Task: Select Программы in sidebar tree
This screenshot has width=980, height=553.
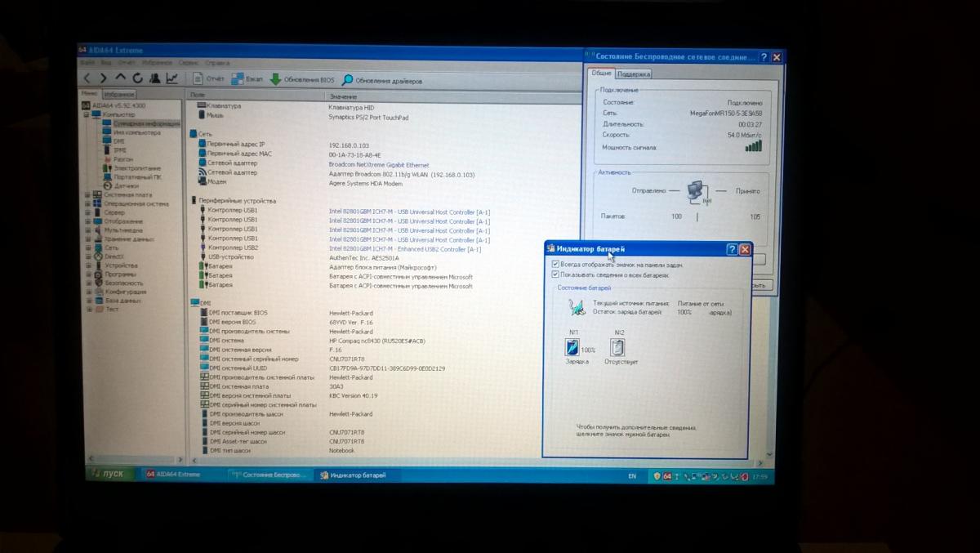Action: coord(120,274)
